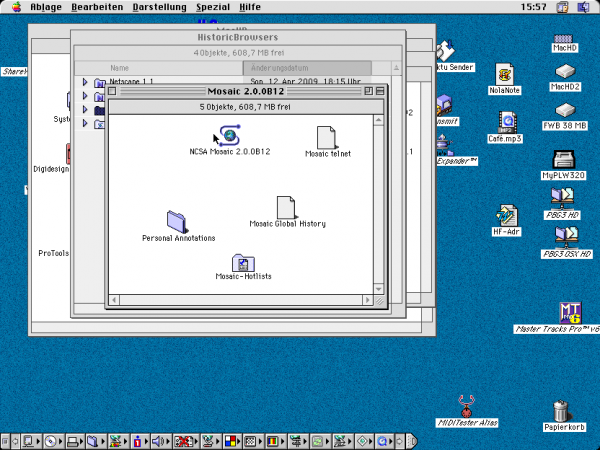Toggle zoom box of Mosaic 2.0.0B12 window
The height and width of the screenshot is (450, 600).
pyautogui.click(x=368, y=91)
